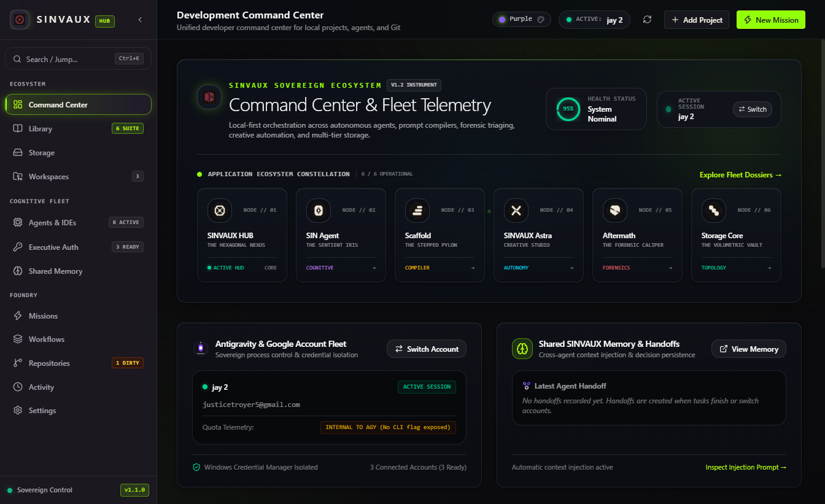The height and width of the screenshot is (504, 825).
Task: Open the Explore Fleet Dossiers link
Action: click(x=740, y=175)
